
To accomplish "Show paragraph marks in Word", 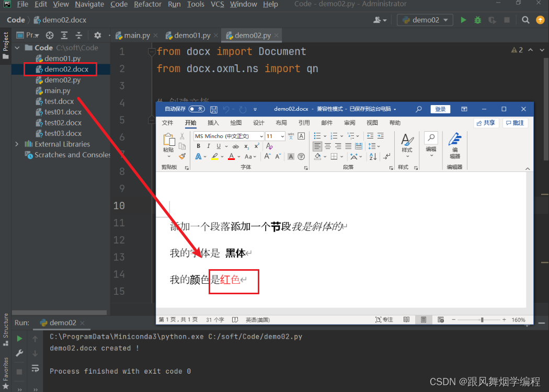I will click(386, 156).
